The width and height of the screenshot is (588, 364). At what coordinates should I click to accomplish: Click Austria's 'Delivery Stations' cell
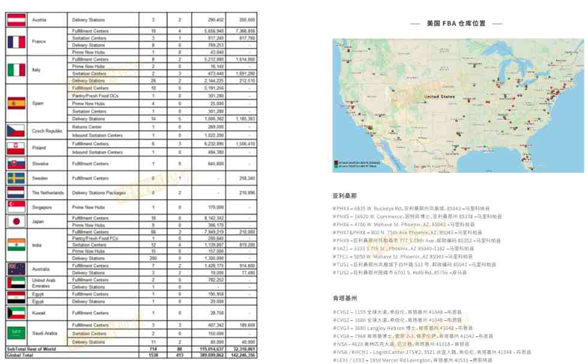(89, 20)
